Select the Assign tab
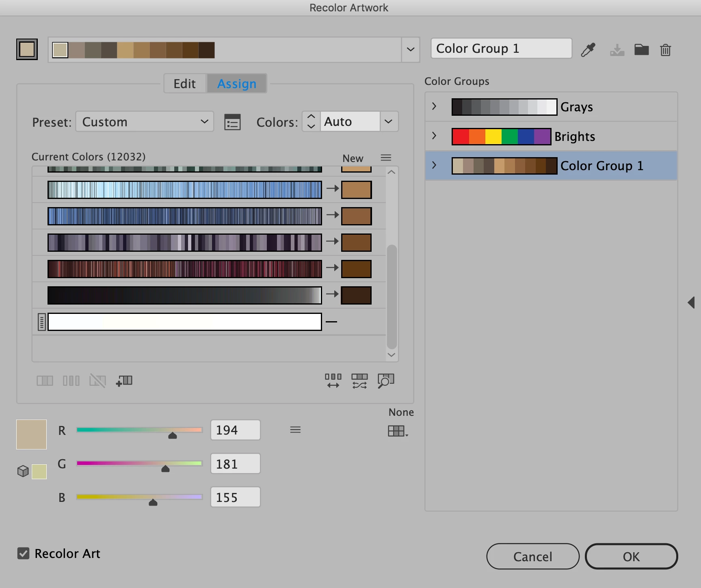 tap(237, 84)
